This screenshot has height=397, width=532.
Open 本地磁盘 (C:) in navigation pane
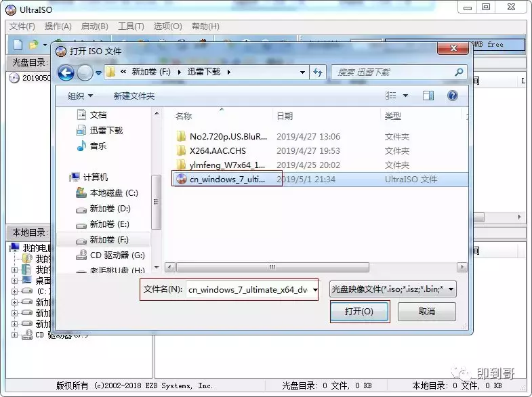coord(107,192)
